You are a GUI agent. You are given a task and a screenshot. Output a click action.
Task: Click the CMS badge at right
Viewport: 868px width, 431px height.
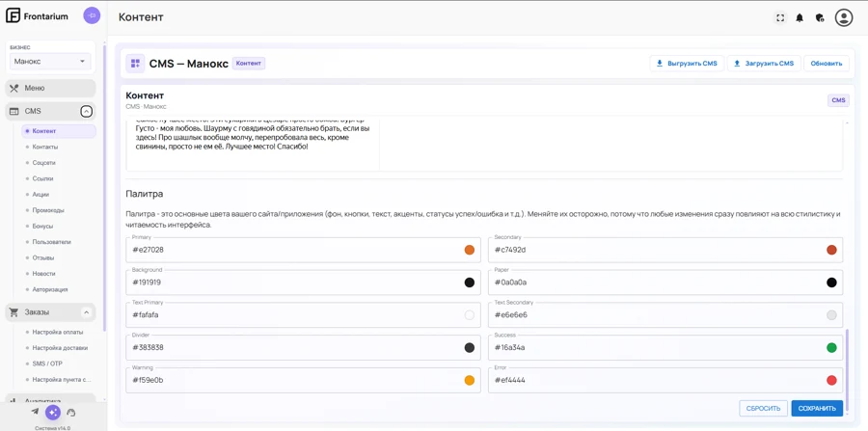838,100
